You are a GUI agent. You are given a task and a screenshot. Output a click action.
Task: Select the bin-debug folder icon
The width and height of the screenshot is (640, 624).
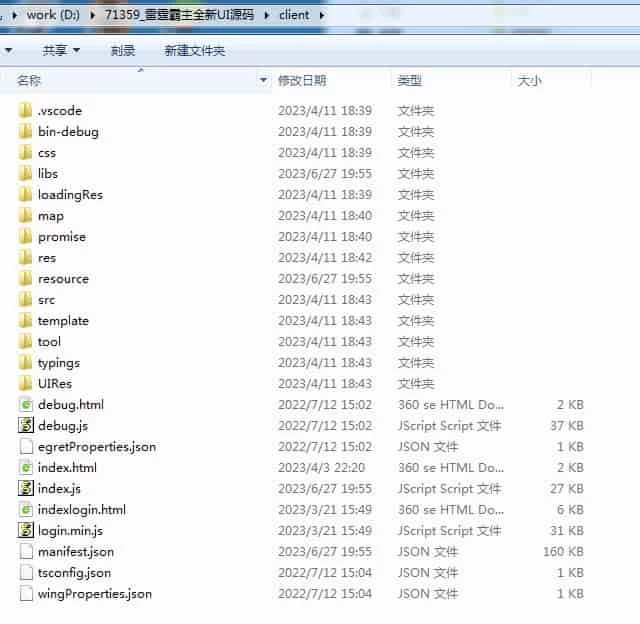(26, 132)
